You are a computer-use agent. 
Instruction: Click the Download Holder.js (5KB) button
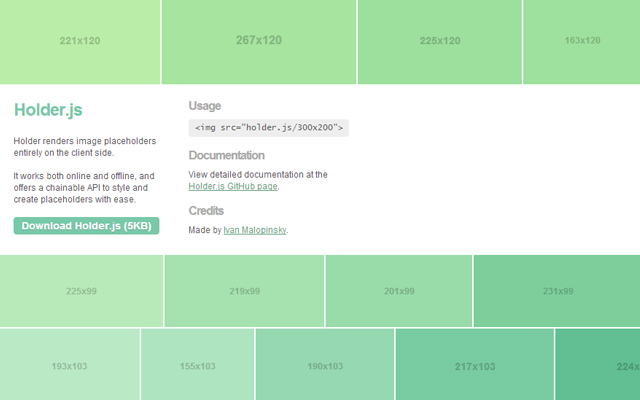(x=86, y=226)
